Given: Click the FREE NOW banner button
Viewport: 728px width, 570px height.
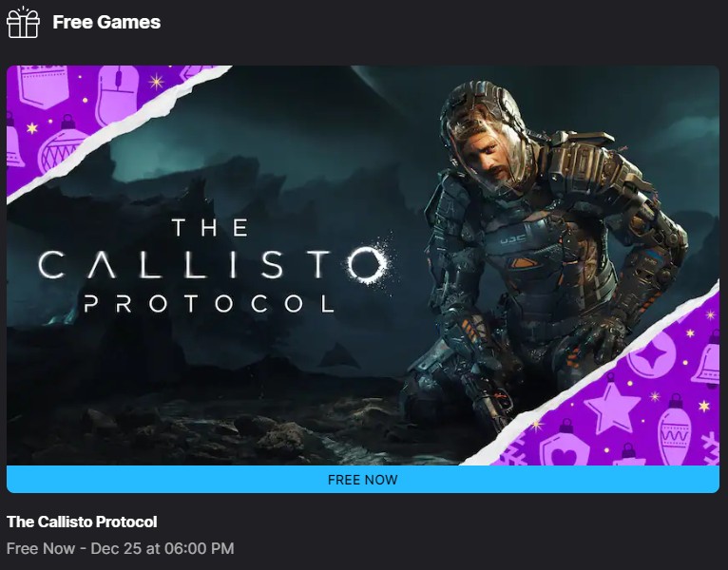Looking at the screenshot, I should pyautogui.click(x=363, y=480).
